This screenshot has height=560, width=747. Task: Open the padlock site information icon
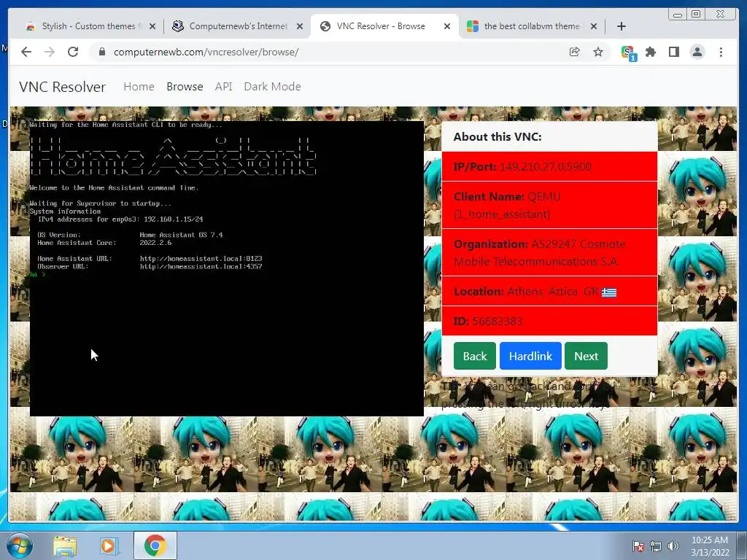[x=101, y=52]
